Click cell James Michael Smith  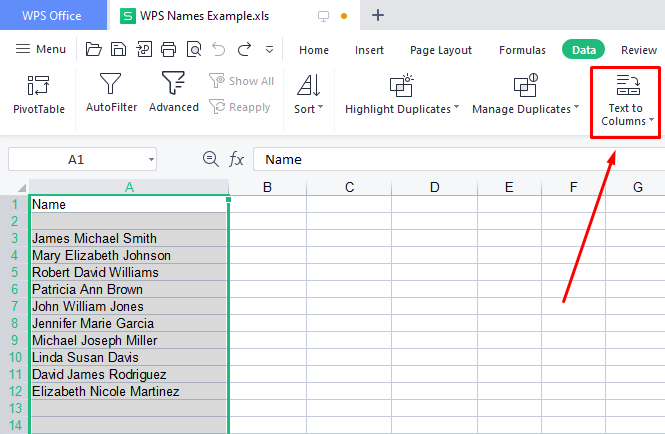tap(129, 238)
